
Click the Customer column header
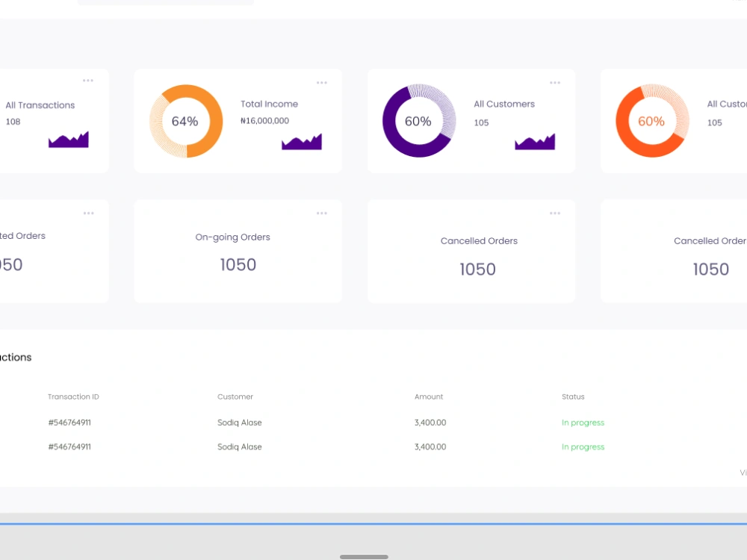point(235,396)
